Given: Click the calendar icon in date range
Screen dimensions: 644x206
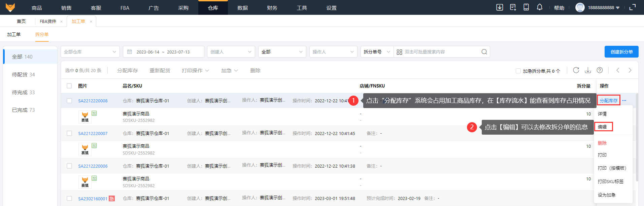Looking at the screenshot, I should 130,52.
